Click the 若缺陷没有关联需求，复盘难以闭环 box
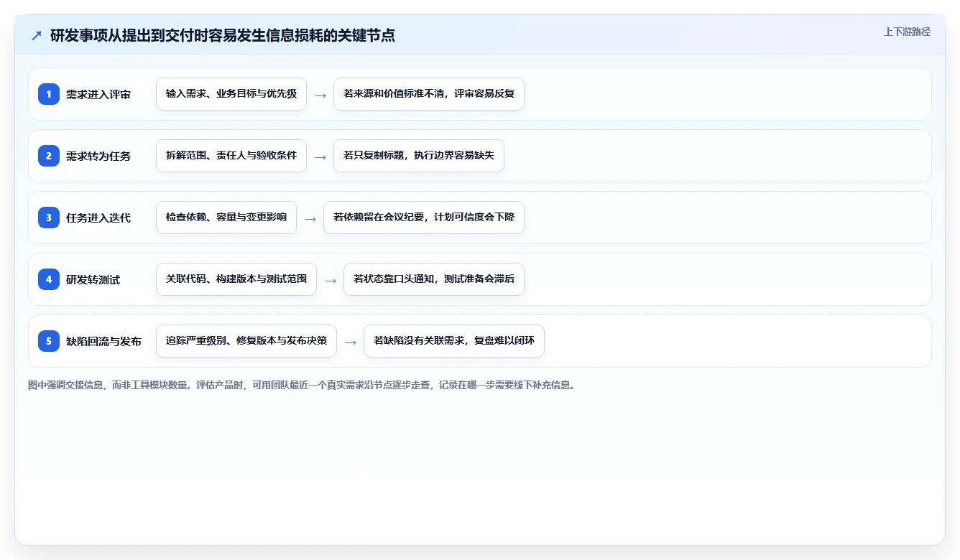The width and height of the screenshot is (960, 560). pos(454,341)
